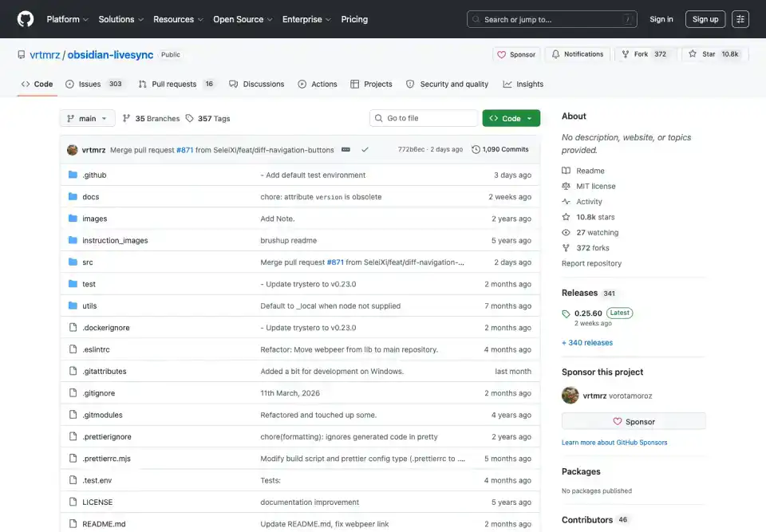The width and height of the screenshot is (766, 532).
Task: Fork the repository using Fork button
Action: tap(645, 54)
